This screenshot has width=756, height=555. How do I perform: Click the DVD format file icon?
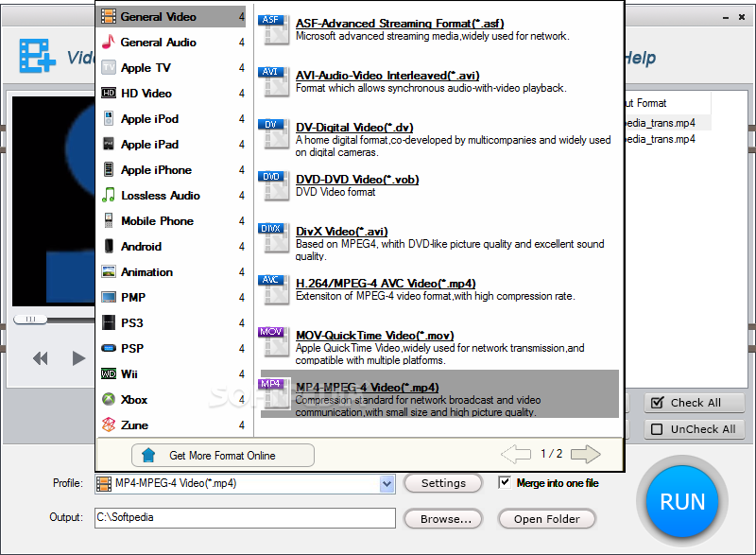tap(274, 185)
